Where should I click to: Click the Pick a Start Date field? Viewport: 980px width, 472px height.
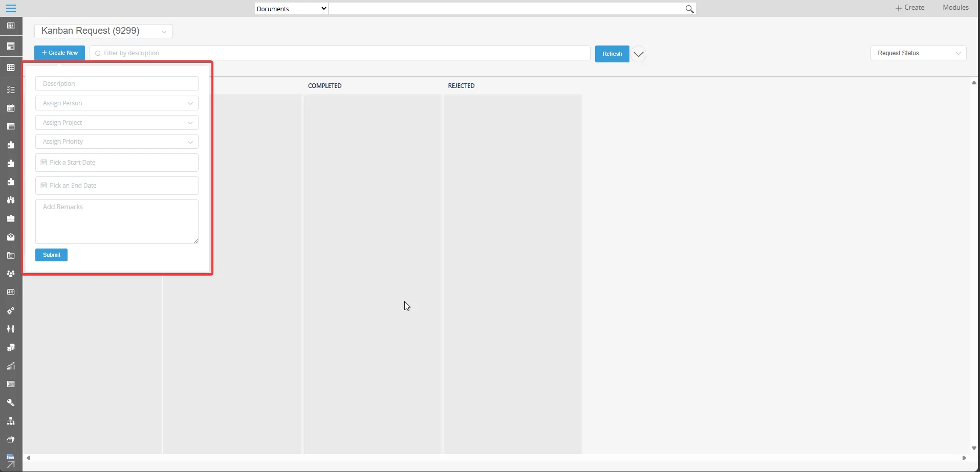117,163
